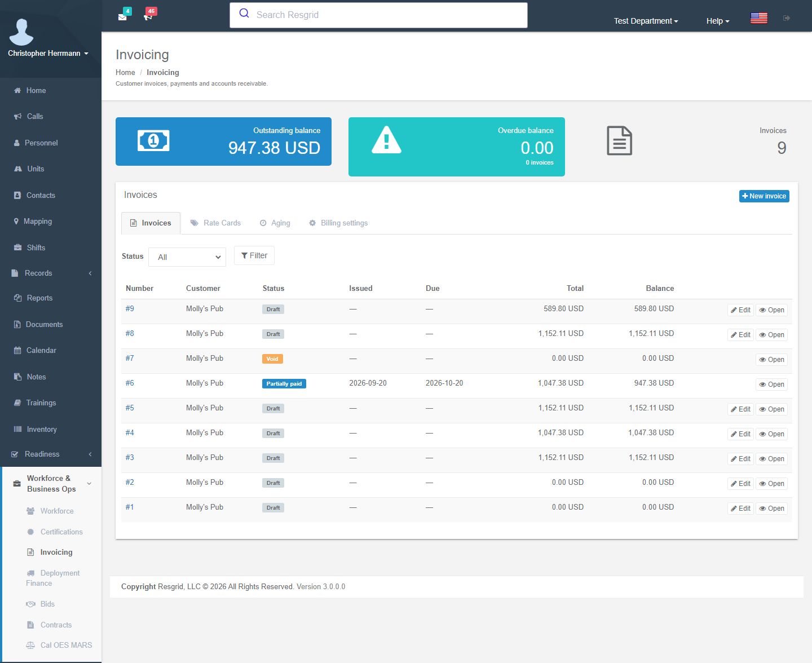Click Open button for invoice #2
The height and width of the screenshot is (663, 812).
771,484
